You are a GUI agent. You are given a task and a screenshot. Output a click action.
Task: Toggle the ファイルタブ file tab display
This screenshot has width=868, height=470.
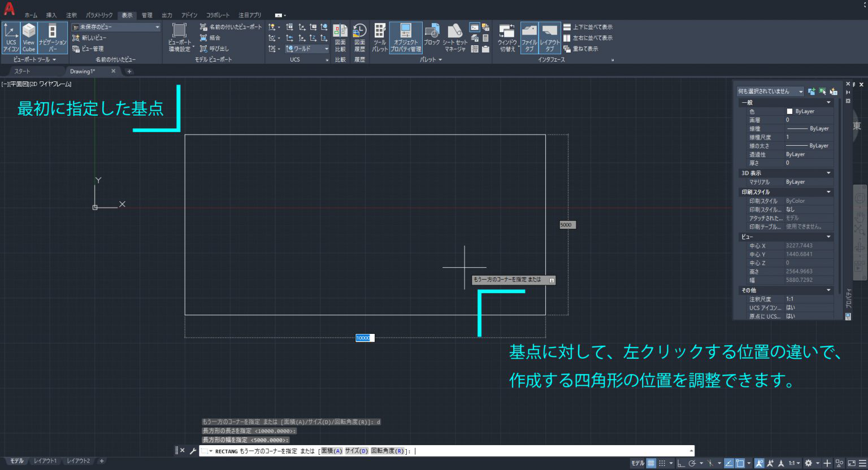coord(529,38)
